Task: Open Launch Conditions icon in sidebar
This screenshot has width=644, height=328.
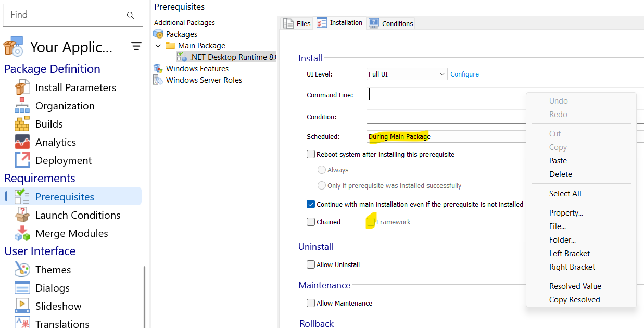Action: 22,215
